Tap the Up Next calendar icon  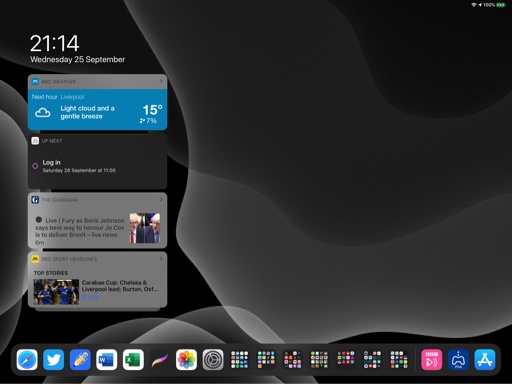(x=35, y=141)
